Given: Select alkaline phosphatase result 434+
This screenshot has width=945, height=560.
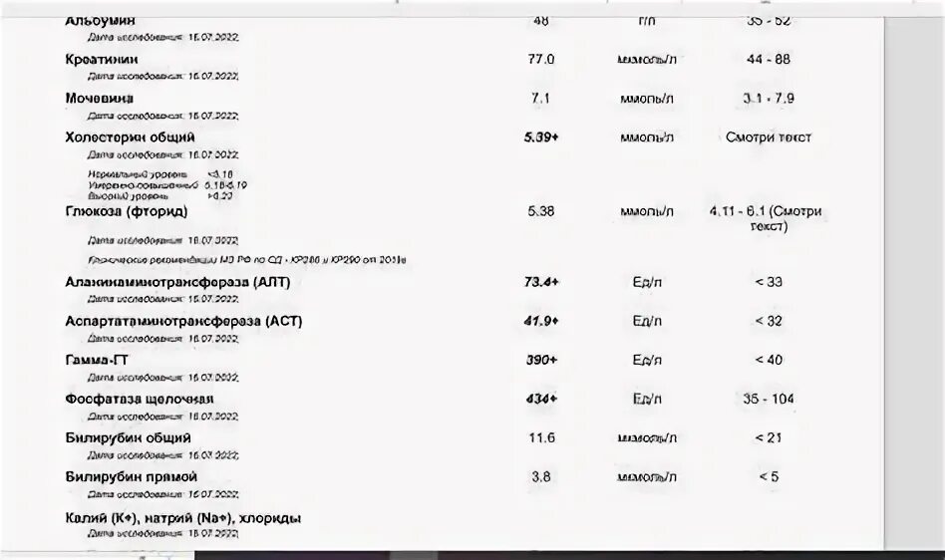Looking at the screenshot, I should click(541, 399).
